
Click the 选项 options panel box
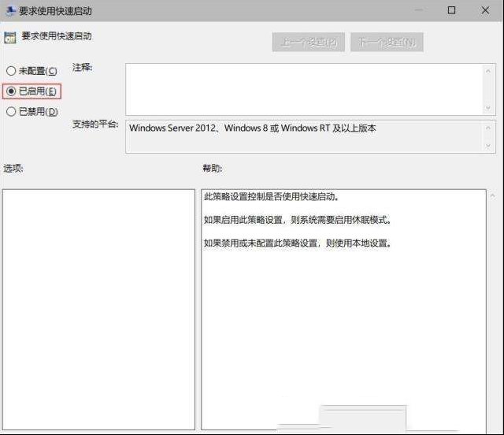coord(98,309)
